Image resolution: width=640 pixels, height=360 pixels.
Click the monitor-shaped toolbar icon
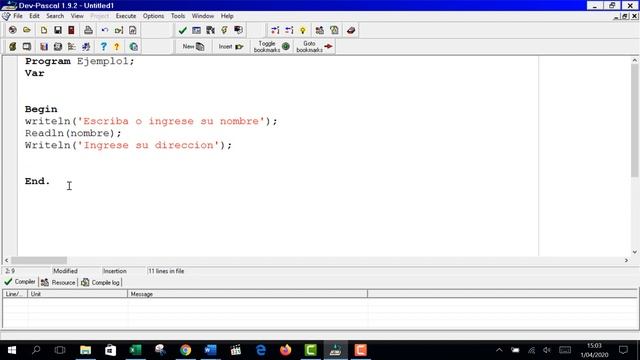tap(27, 47)
